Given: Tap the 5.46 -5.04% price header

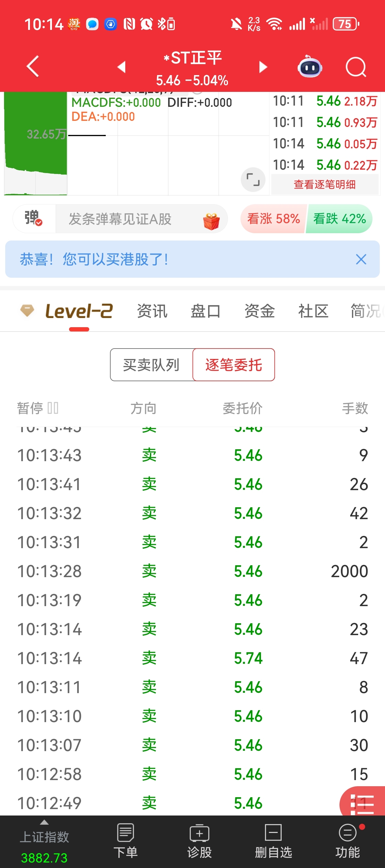Looking at the screenshot, I should [192, 81].
